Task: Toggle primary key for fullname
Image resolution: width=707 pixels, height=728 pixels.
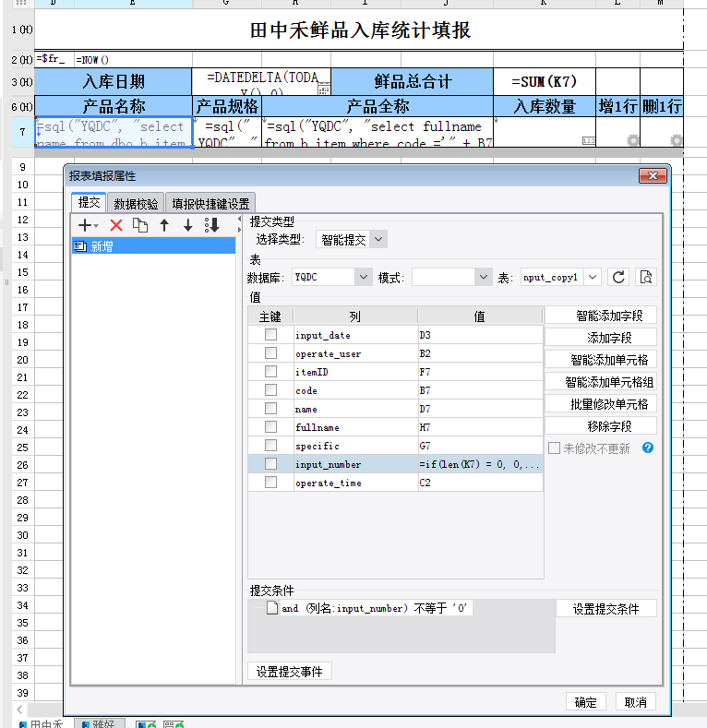Action: pyautogui.click(x=270, y=426)
